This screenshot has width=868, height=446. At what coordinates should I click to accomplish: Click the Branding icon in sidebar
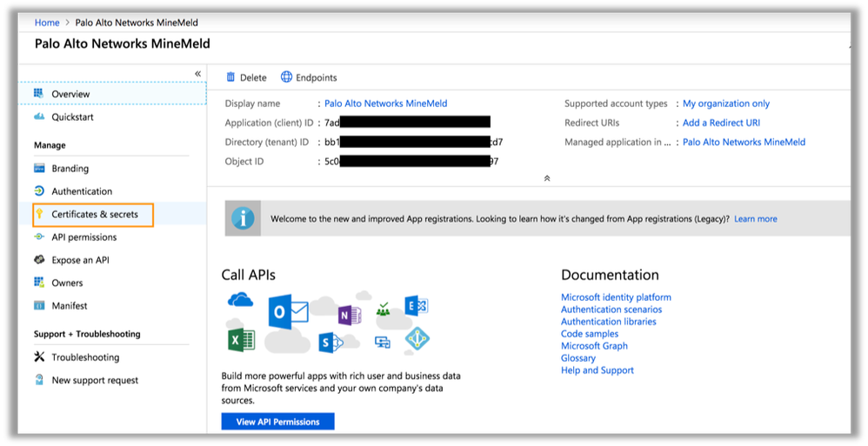click(38, 169)
